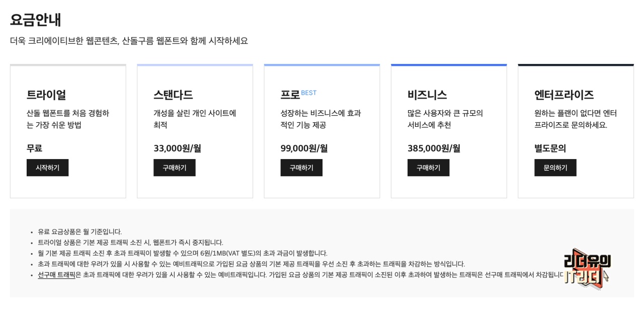Click the 99,000원/월 price

point(304,148)
